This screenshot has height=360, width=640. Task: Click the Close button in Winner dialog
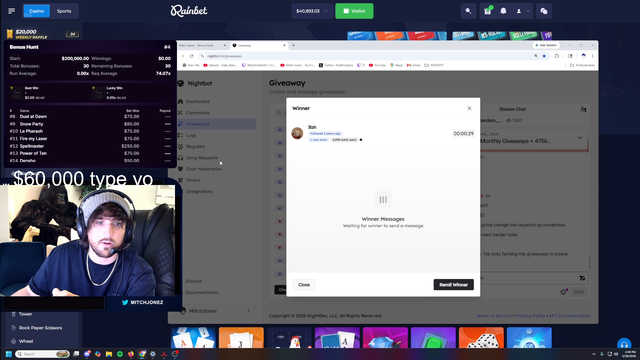pos(304,284)
